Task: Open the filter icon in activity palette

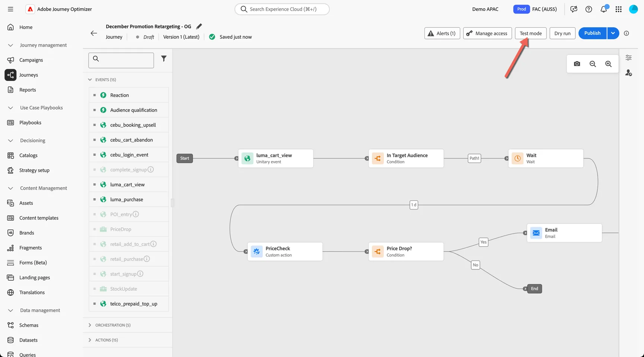Action: pyautogui.click(x=164, y=59)
